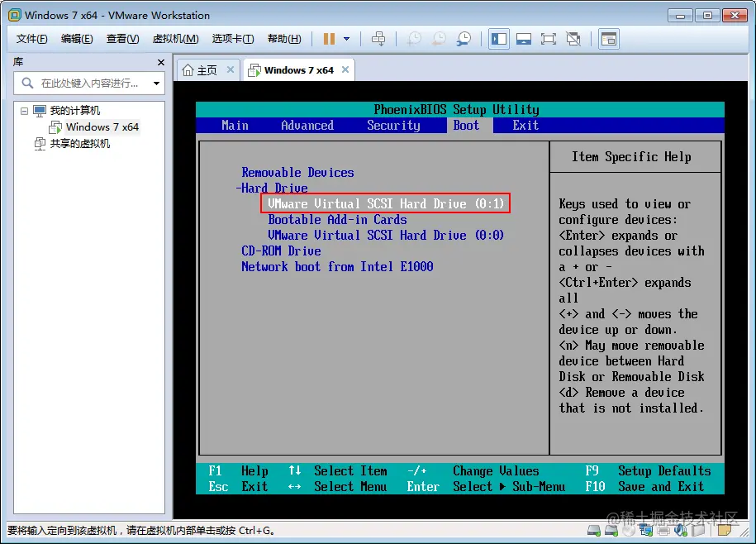Collapse the 我的计算机 tree node
This screenshot has width=756, height=544.
pyautogui.click(x=24, y=111)
